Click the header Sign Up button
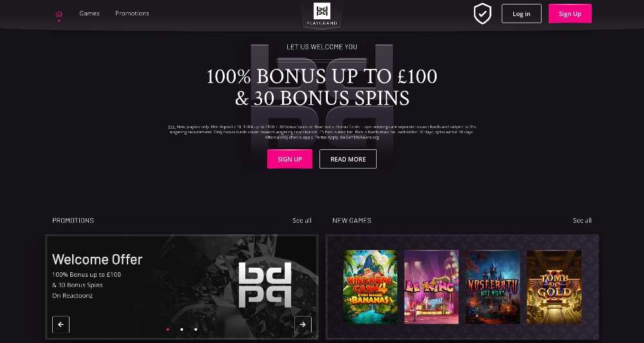 (570, 14)
